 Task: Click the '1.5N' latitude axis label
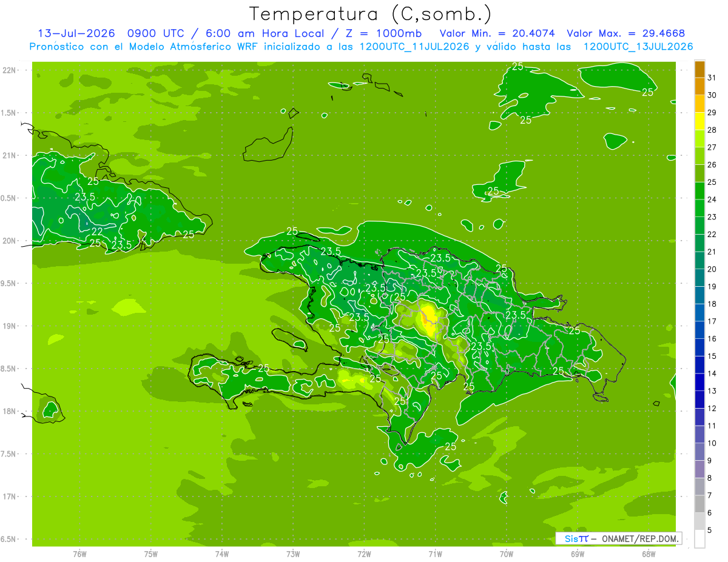point(8,113)
